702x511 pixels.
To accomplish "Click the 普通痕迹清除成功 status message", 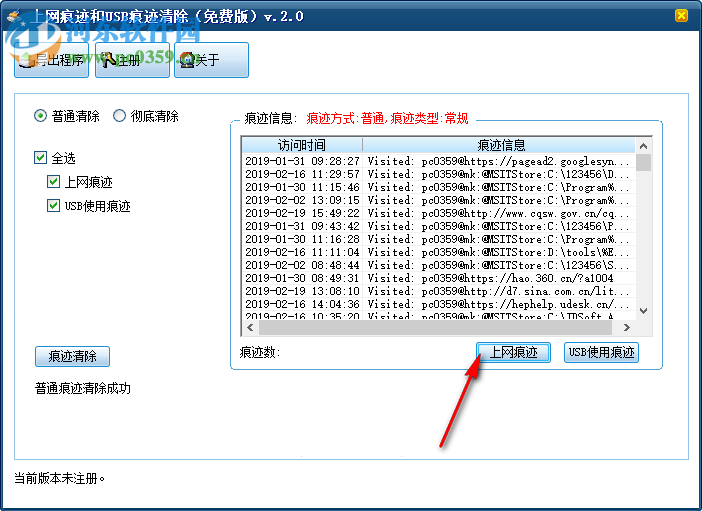I will point(83,388).
